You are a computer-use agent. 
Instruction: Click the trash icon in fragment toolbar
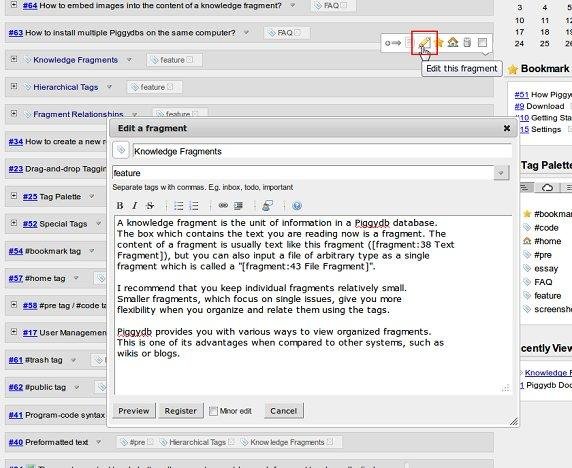click(467, 42)
